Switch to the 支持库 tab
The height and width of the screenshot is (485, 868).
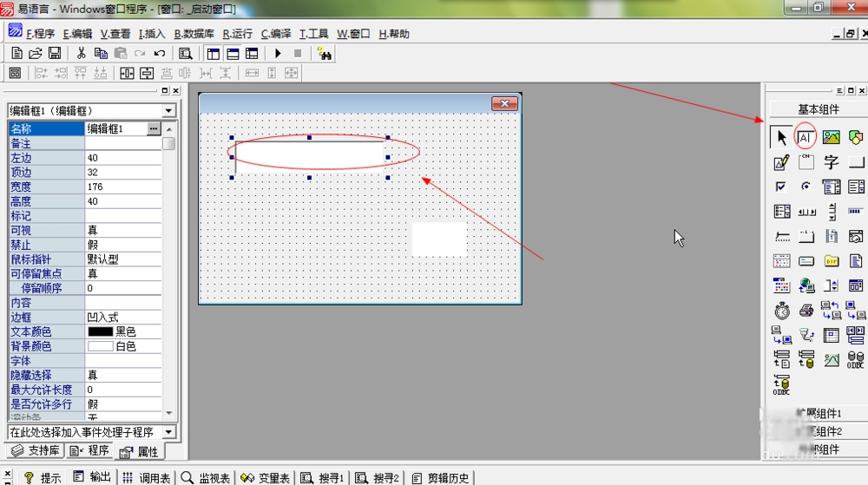[36, 450]
